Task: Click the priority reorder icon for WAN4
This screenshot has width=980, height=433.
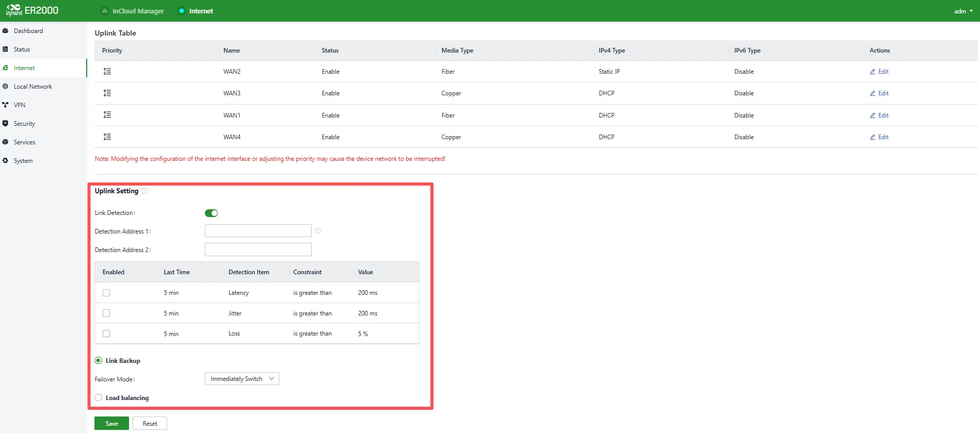Action: [107, 137]
